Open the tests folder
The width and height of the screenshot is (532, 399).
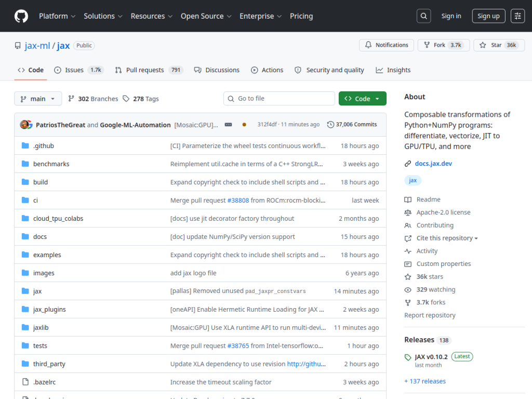(40, 345)
